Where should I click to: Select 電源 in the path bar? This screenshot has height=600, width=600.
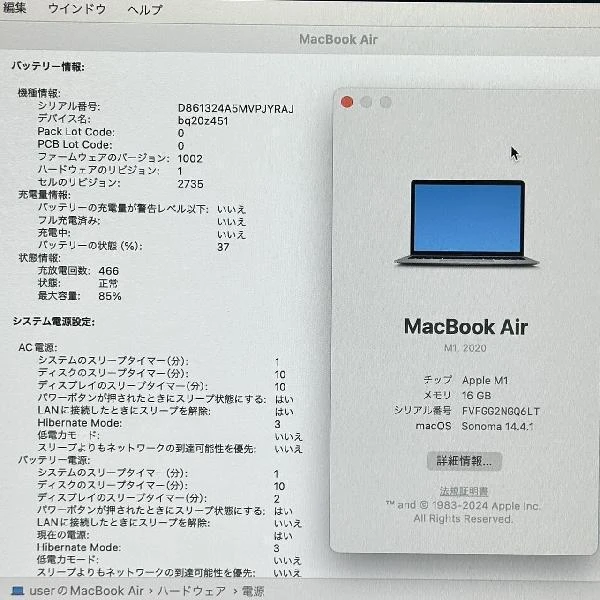pyautogui.click(x=253, y=591)
